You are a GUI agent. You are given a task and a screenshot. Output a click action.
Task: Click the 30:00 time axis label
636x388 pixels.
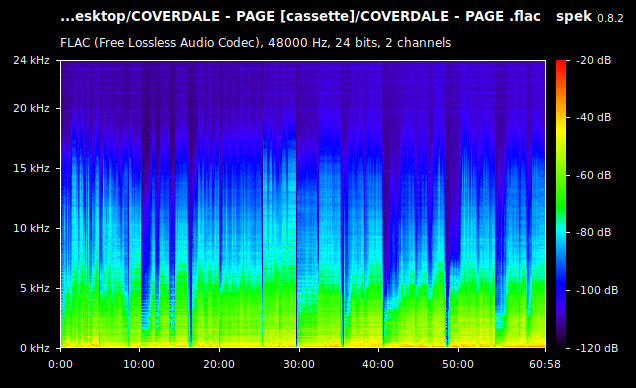[x=299, y=364]
